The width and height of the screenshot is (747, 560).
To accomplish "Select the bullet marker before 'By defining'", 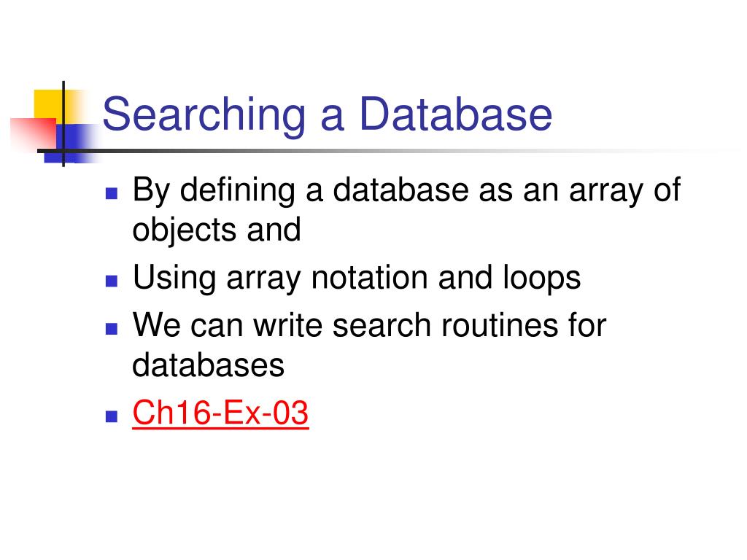I will click(x=112, y=192).
